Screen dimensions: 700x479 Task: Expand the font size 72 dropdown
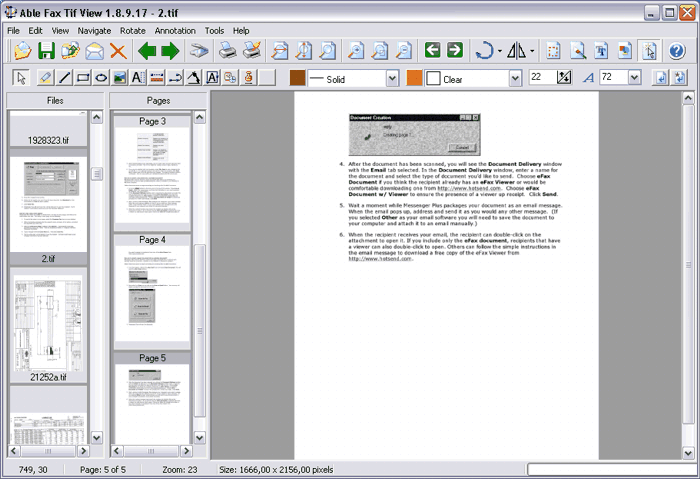pyautogui.click(x=634, y=78)
